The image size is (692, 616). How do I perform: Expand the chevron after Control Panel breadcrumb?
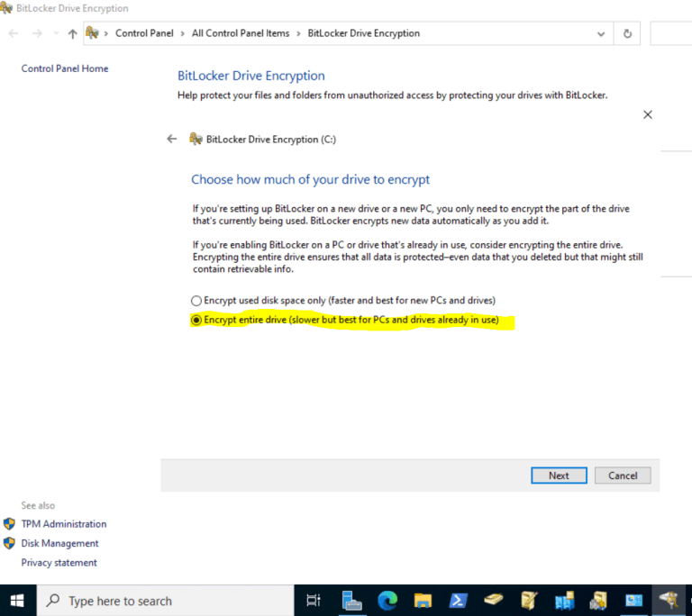[182, 34]
